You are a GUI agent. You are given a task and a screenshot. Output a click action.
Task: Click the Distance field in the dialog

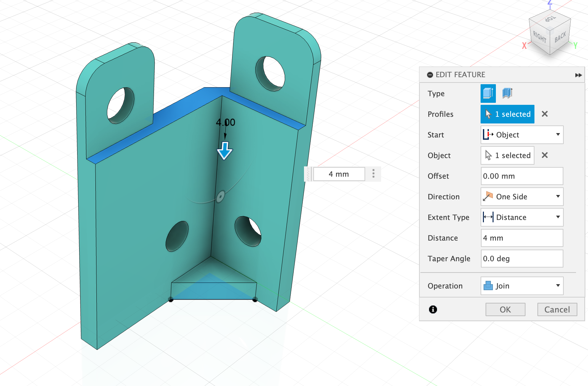tap(522, 238)
